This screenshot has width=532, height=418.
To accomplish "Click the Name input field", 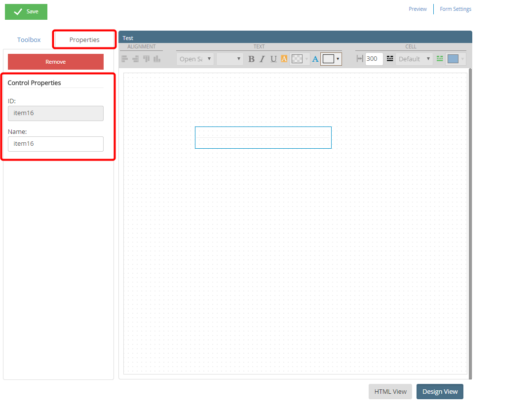I will (x=56, y=144).
